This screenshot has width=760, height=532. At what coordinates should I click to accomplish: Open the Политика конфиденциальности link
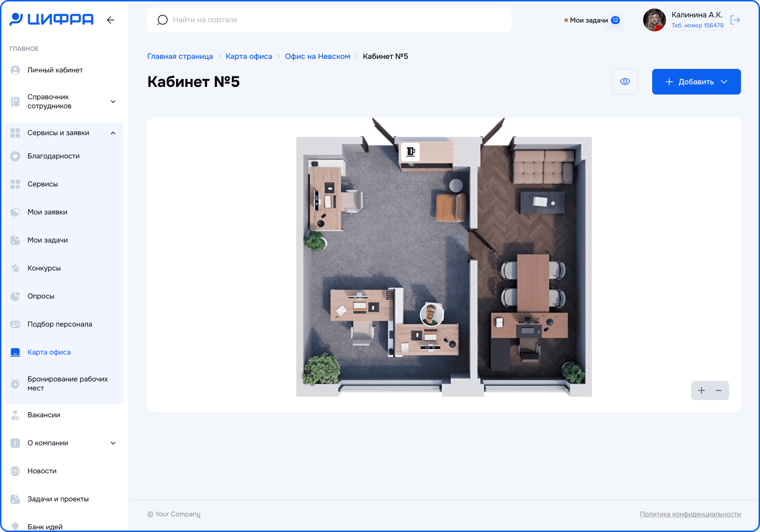pos(690,514)
